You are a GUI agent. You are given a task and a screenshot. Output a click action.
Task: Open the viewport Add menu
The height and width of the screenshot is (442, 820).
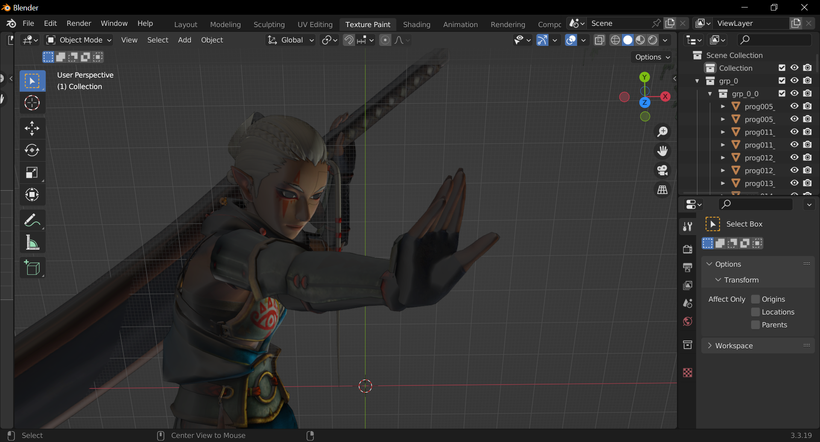pos(184,40)
